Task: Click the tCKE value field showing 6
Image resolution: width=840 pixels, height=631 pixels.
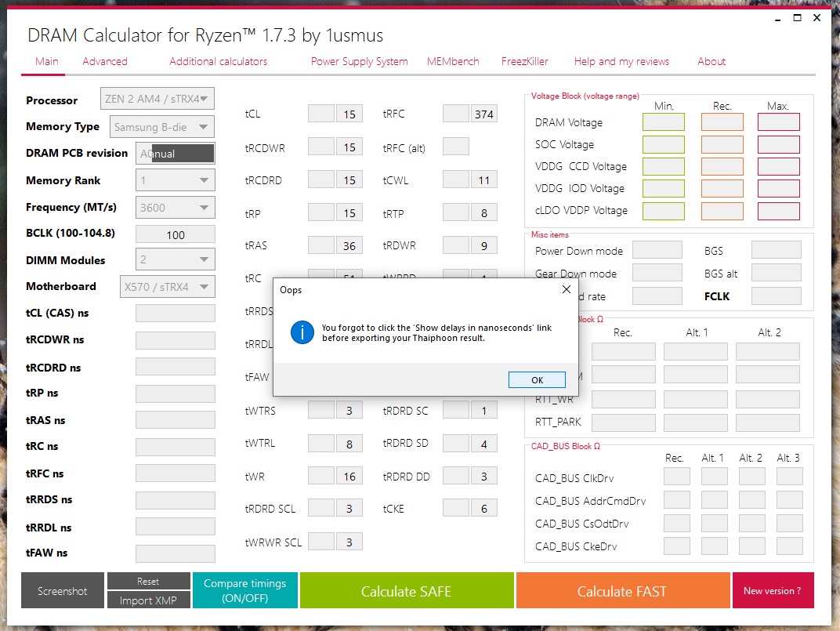Action: pos(483,508)
